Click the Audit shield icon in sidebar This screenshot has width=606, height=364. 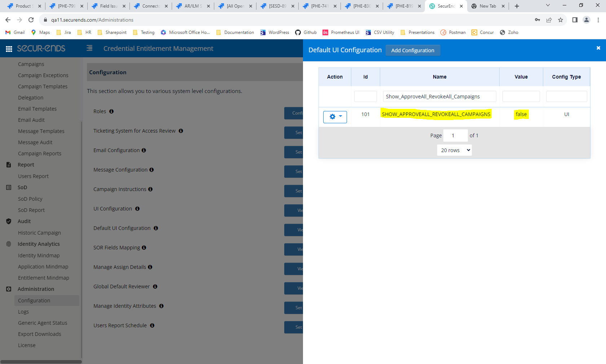pyautogui.click(x=9, y=221)
